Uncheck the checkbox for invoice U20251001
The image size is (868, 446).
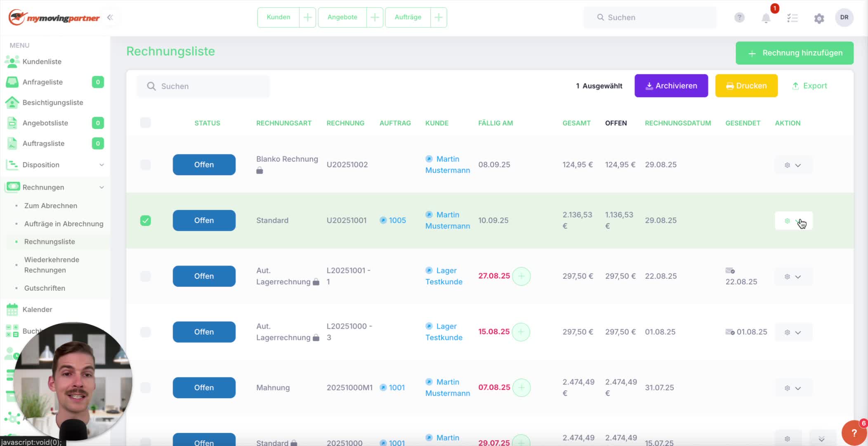pyautogui.click(x=145, y=221)
